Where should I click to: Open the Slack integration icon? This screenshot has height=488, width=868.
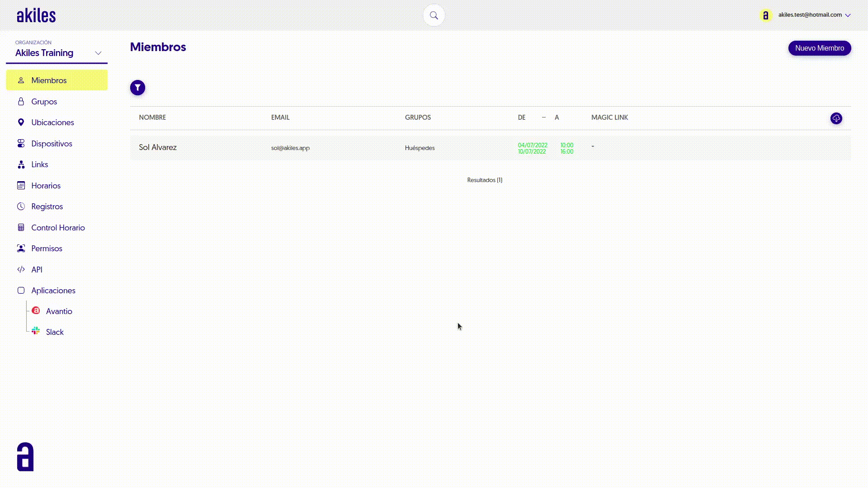click(36, 330)
